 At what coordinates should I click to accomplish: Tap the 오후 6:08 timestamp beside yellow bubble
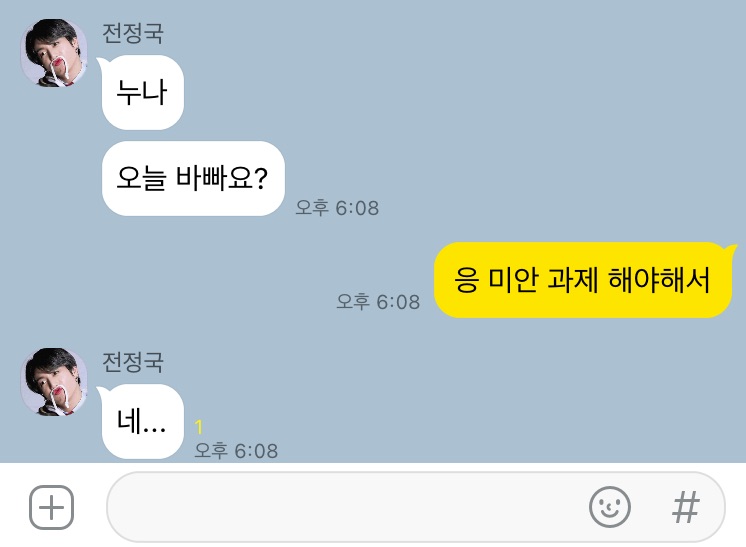(378, 302)
